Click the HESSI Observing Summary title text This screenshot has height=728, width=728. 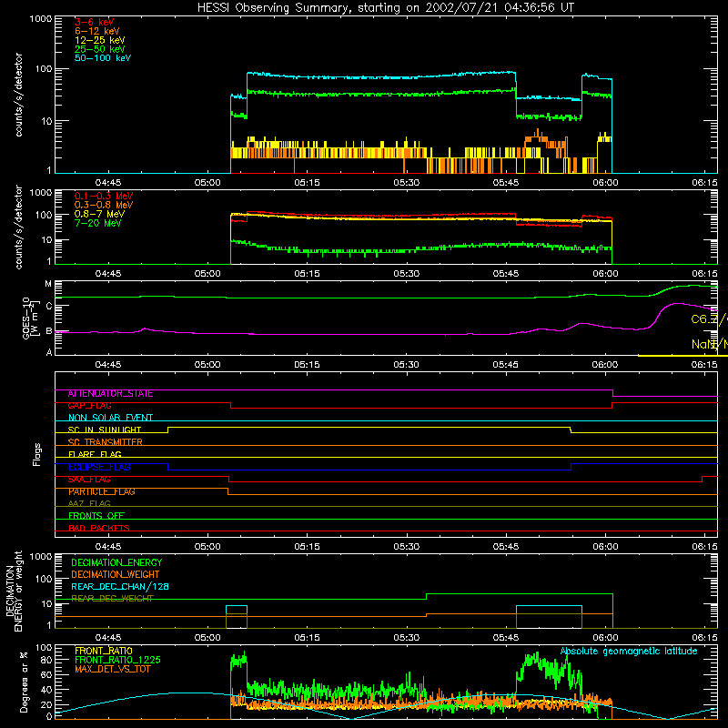pos(385,8)
